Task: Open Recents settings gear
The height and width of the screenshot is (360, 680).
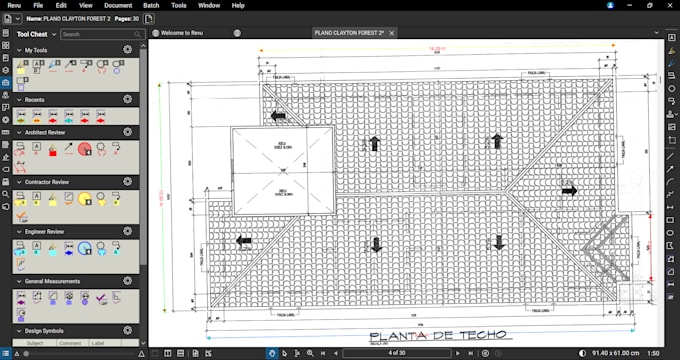Action: [128, 99]
